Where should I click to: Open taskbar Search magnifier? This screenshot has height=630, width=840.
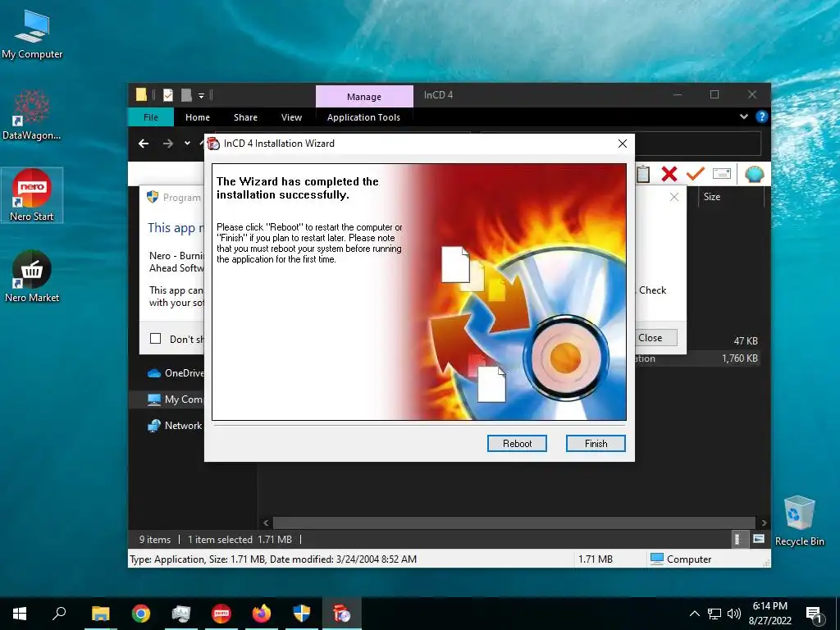[x=59, y=614]
